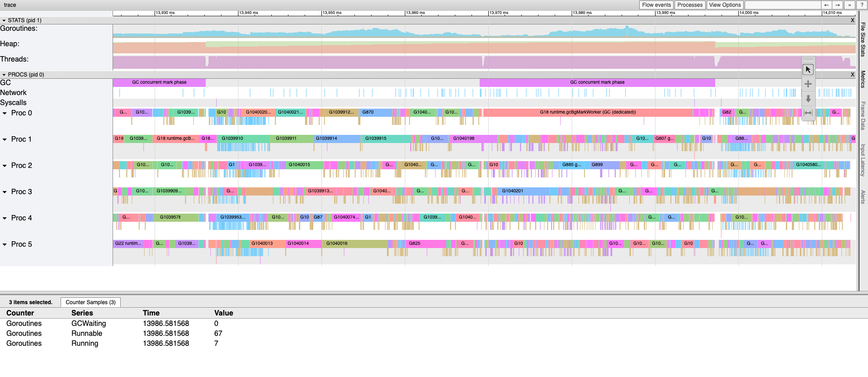Open the Metrics side tab

(x=863, y=79)
